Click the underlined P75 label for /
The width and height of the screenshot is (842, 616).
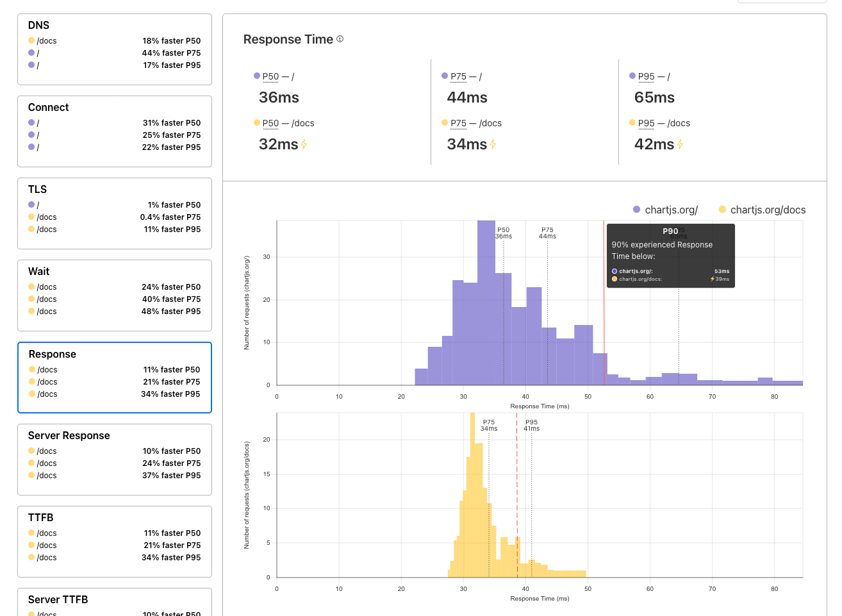pos(458,76)
